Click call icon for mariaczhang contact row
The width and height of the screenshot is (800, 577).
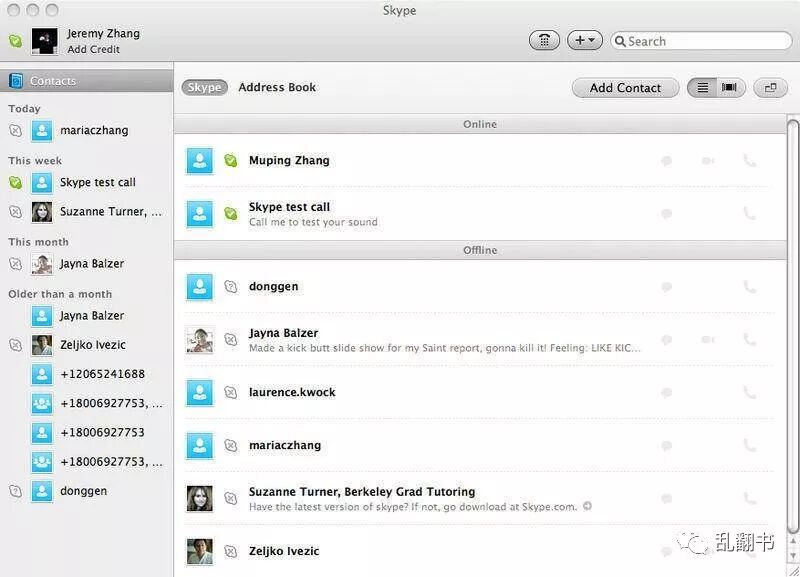tap(749, 445)
